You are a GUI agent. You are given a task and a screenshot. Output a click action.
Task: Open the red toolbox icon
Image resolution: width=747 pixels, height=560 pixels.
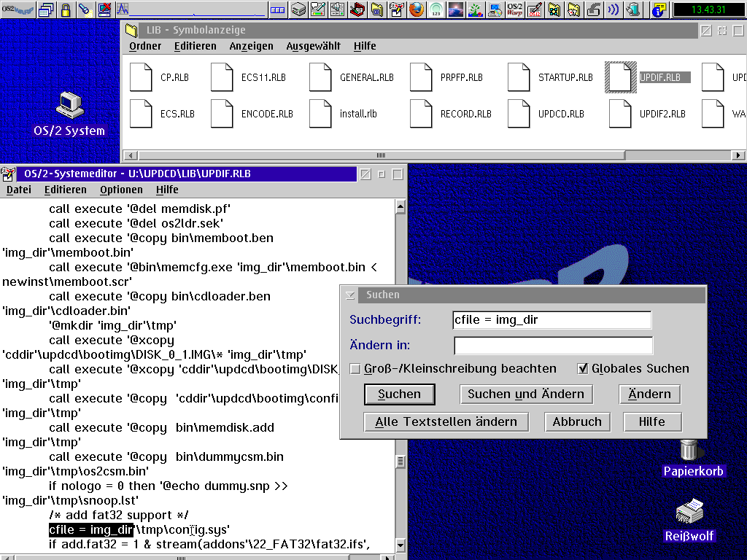[x=357, y=9]
